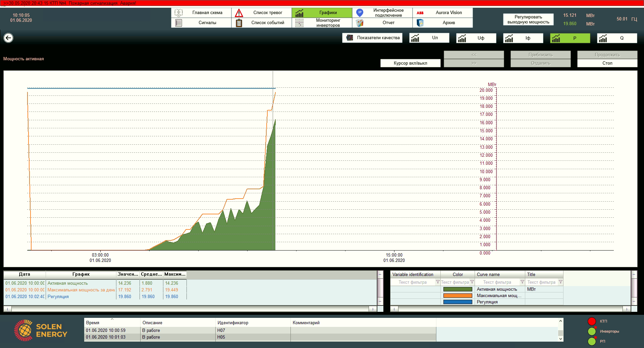Viewport: 644px width, 348px height.
Task: Open the alarm list warning icon
Action: [x=239, y=13]
